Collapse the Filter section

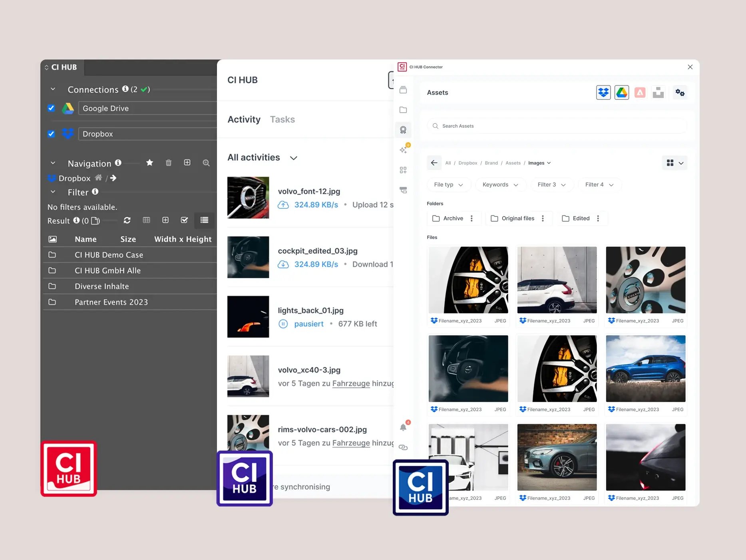coord(53,192)
